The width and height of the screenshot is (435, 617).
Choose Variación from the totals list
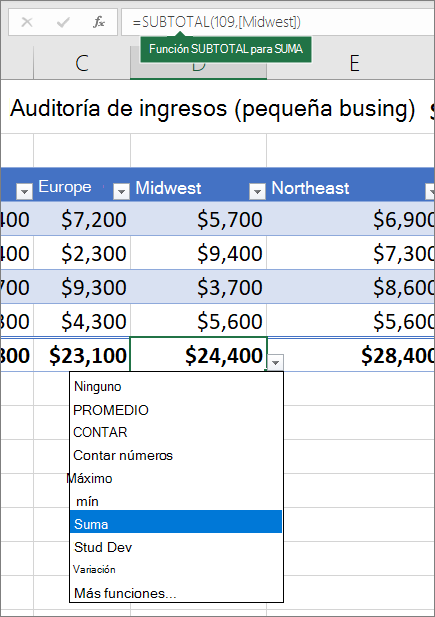(176, 569)
